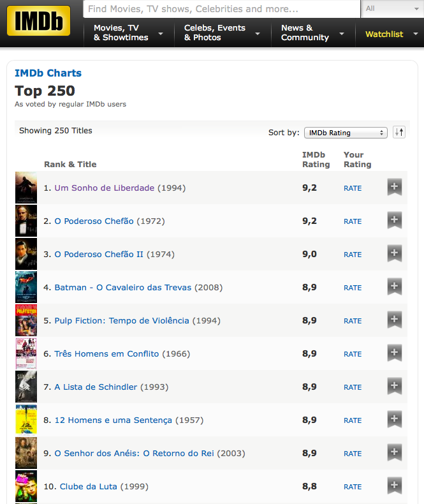Image resolution: width=424 pixels, height=504 pixels.
Task: Open the Sort by IMDb Rating dropdown
Action: [346, 133]
